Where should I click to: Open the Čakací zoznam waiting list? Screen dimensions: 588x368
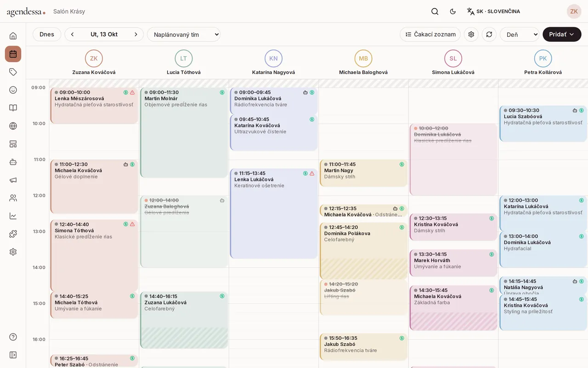tap(430, 34)
